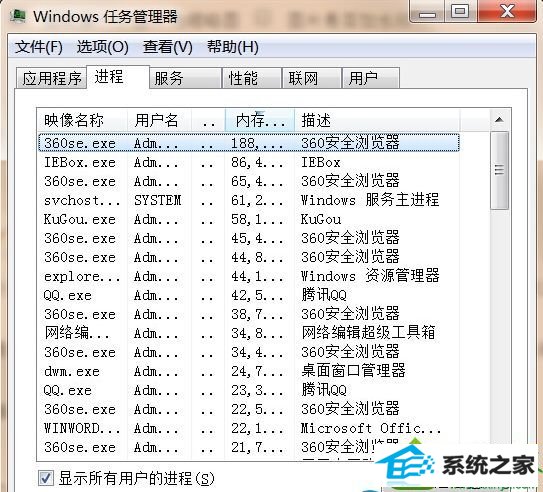Minimize the Task Manager window

(x=427, y=12)
